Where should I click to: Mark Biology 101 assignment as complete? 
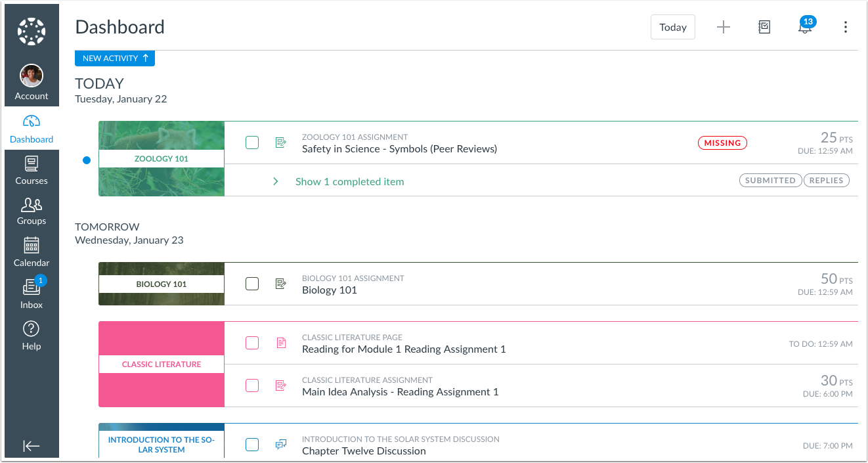[252, 284]
